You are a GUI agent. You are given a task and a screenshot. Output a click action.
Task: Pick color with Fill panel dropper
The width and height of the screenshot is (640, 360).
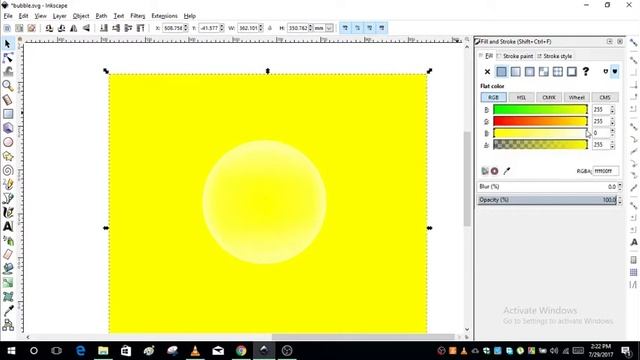507,171
